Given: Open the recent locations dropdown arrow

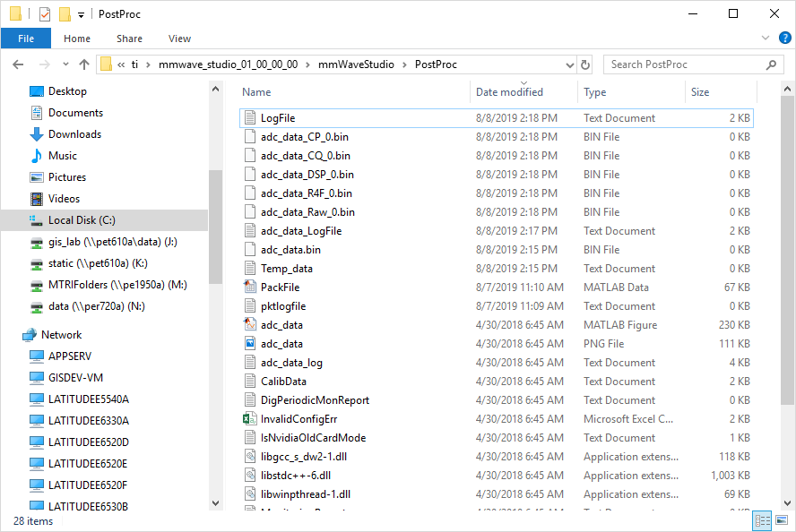Looking at the screenshot, I should pos(65,64).
